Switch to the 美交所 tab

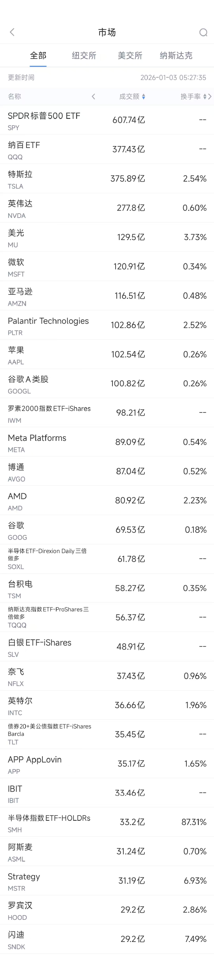pos(130,56)
